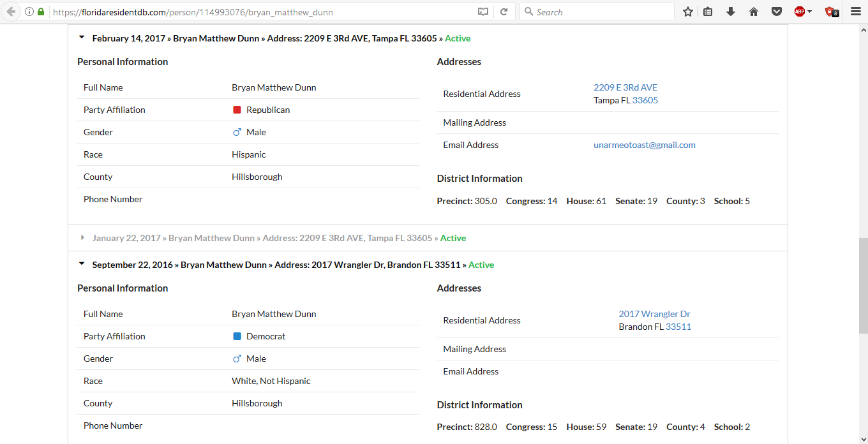Follow the 33605 zip code link
This screenshot has height=444, width=868.
(x=645, y=100)
